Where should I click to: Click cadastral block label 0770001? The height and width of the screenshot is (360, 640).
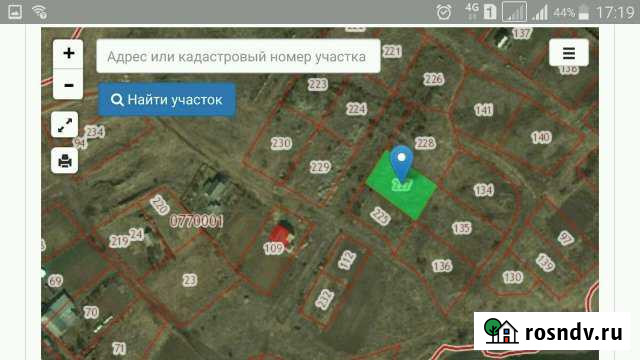pyautogui.click(x=197, y=221)
